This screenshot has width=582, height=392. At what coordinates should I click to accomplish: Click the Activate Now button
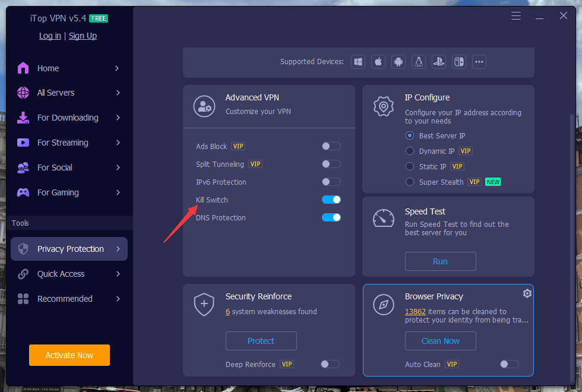pyautogui.click(x=69, y=355)
